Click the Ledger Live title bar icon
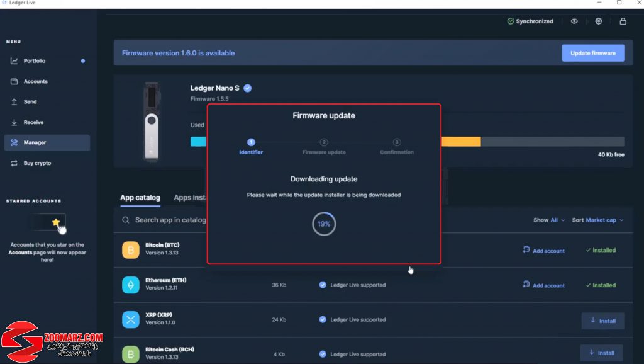This screenshot has width=644, height=364. click(x=4, y=3)
